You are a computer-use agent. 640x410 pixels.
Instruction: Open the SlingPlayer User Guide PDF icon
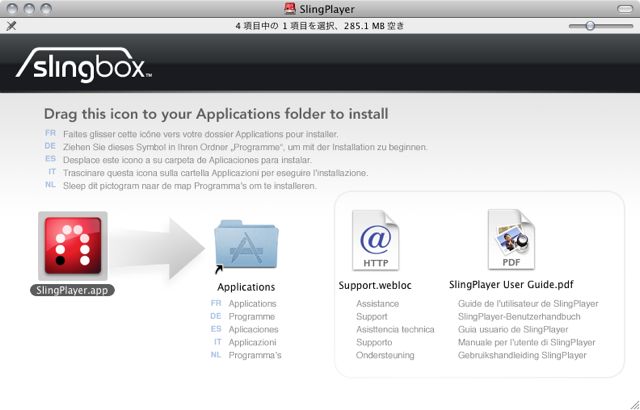pos(511,239)
